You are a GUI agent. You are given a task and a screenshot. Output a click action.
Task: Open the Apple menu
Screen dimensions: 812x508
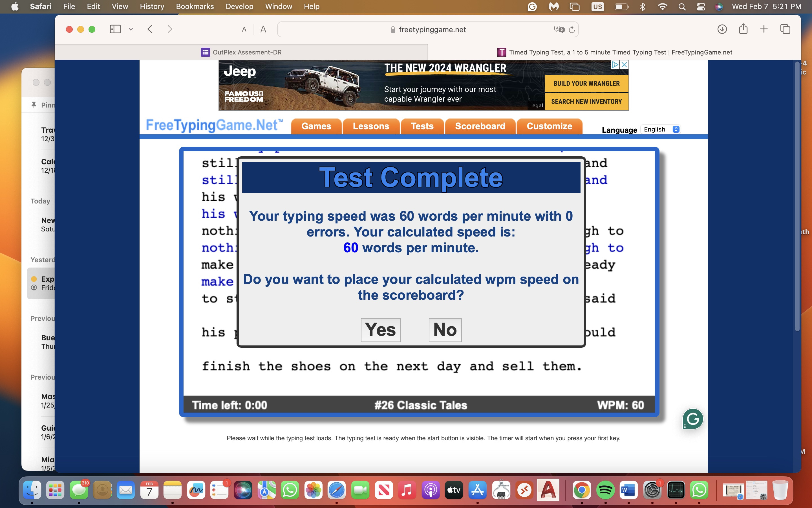(15, 6)
